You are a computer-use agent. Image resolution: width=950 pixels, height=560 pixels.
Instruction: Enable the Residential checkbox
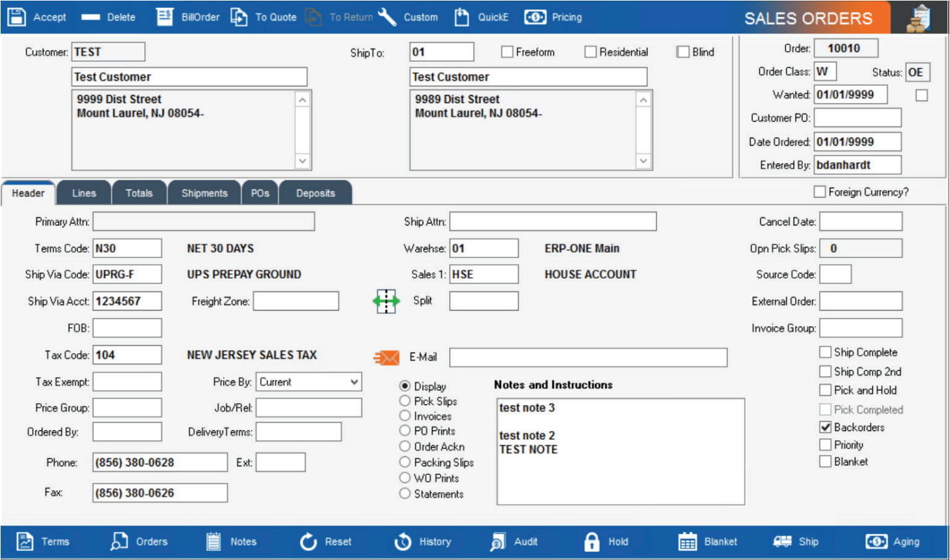coord(591,52)
